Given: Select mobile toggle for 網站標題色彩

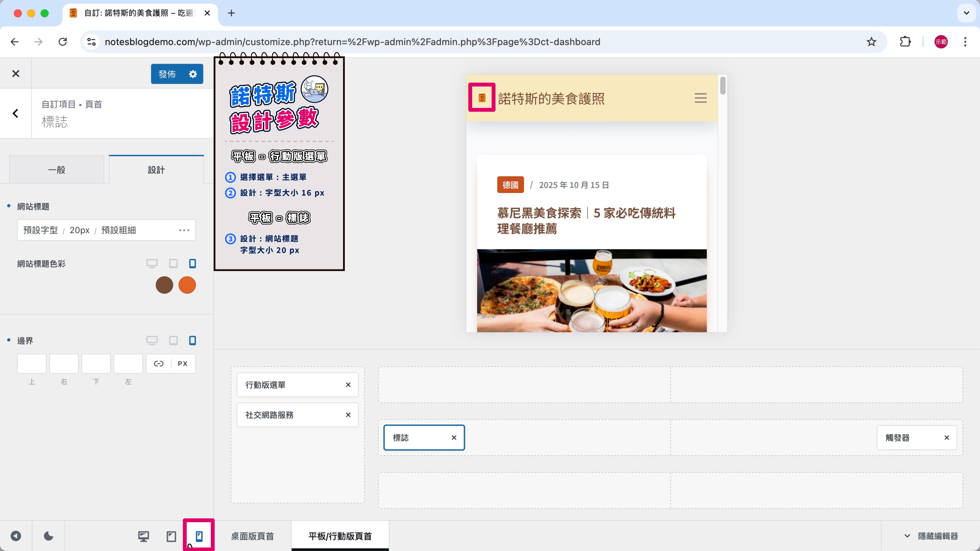Looking at the screenshot, I should tap(192, 264).
